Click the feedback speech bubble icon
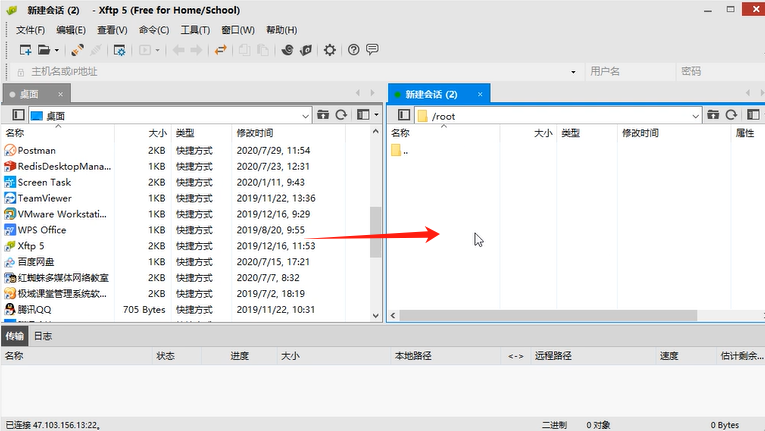 [372, 49]
